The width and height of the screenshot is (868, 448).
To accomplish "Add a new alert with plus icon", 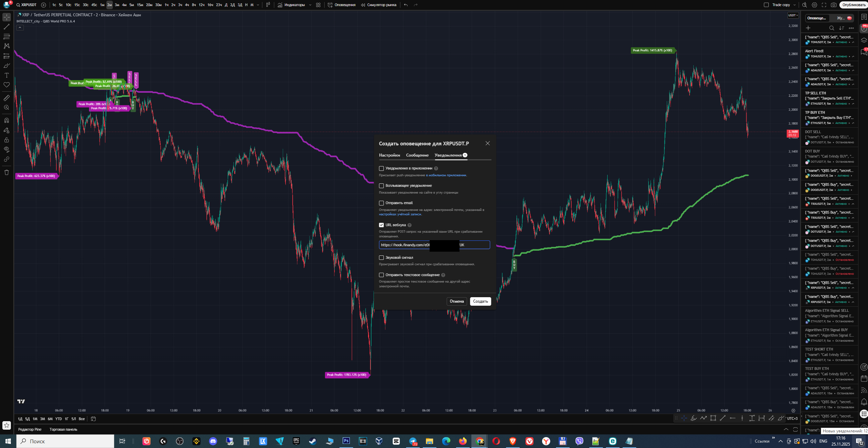I will pos(808,28).
